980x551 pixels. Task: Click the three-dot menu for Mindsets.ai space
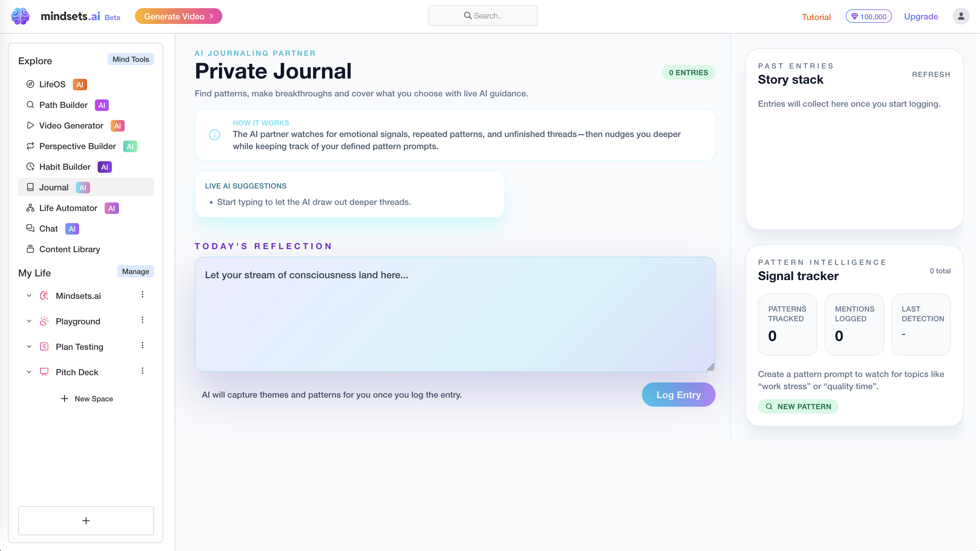click(x=142, y=295)
